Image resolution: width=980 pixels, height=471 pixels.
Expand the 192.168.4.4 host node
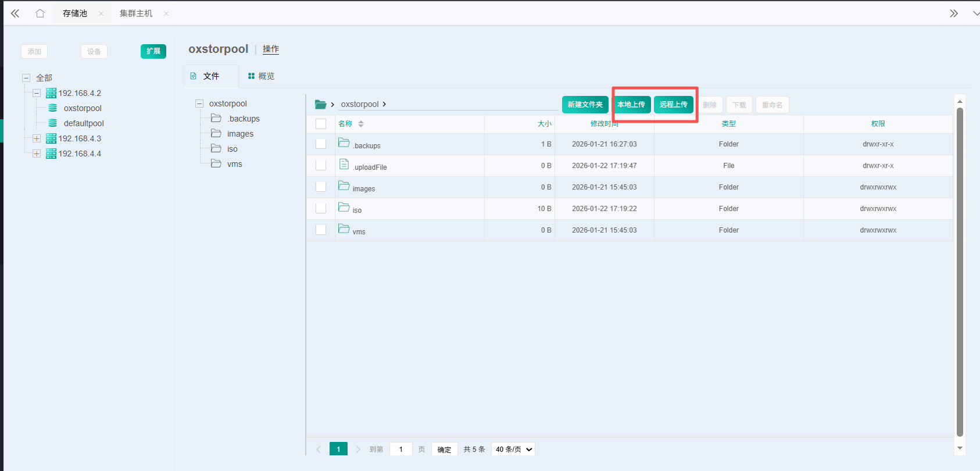tap(37, 154)
